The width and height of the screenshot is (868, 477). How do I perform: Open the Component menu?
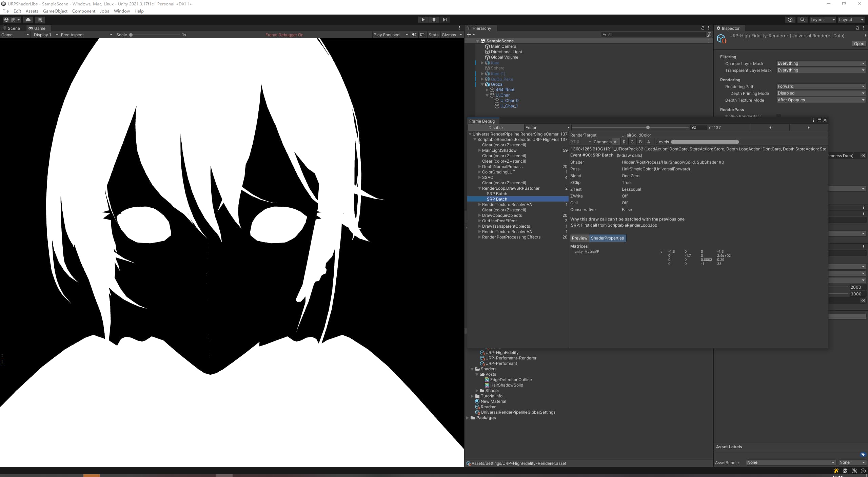pyautogui.click(x=83, y=11)
